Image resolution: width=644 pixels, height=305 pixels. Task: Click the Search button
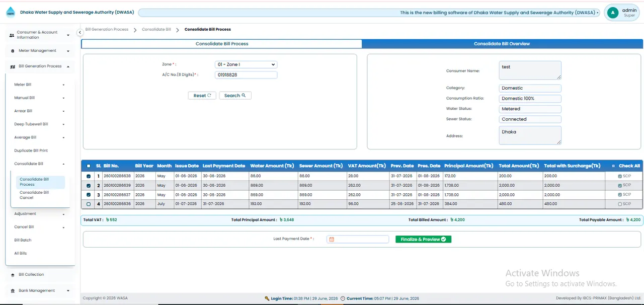[x=235, y=96]
